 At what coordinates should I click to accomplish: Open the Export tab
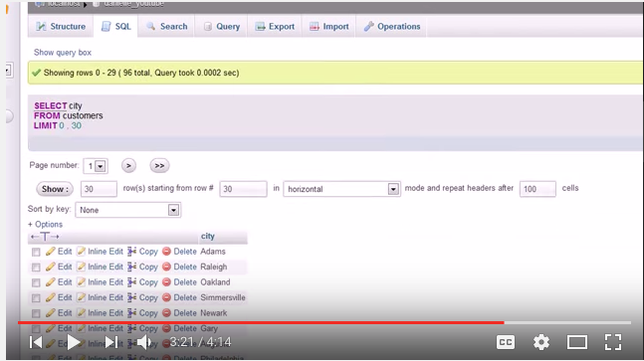275,27
